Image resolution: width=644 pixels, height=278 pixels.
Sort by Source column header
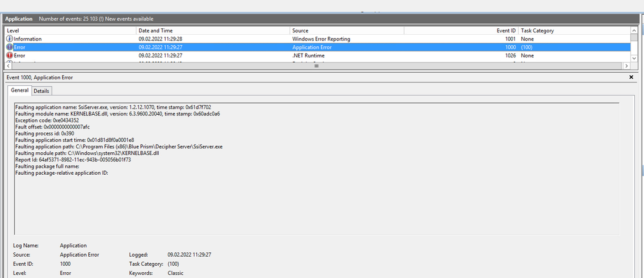347,30
